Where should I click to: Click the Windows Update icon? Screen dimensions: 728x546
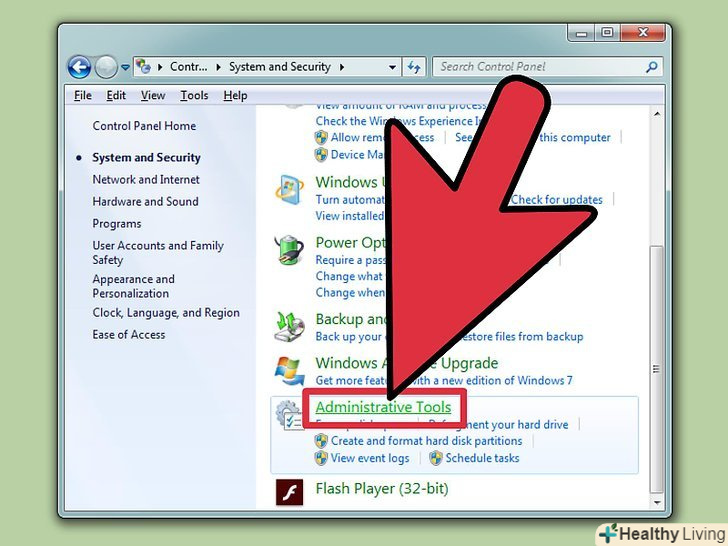click(x=289, y=190)
